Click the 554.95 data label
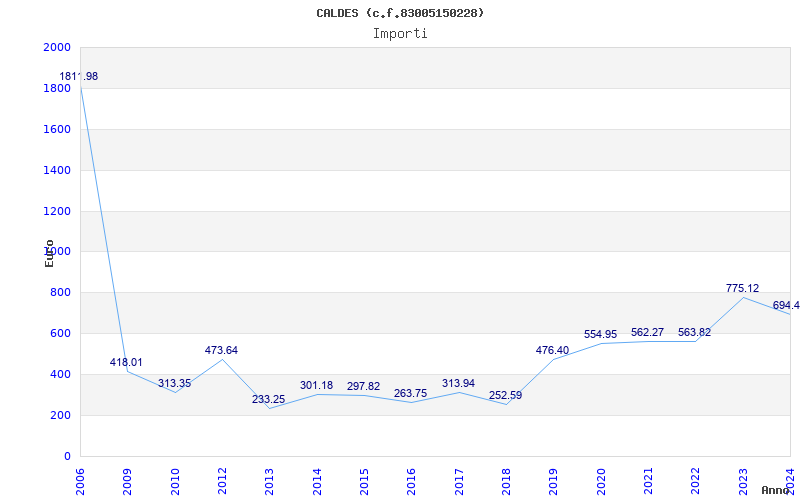 (x=601, y=334)
